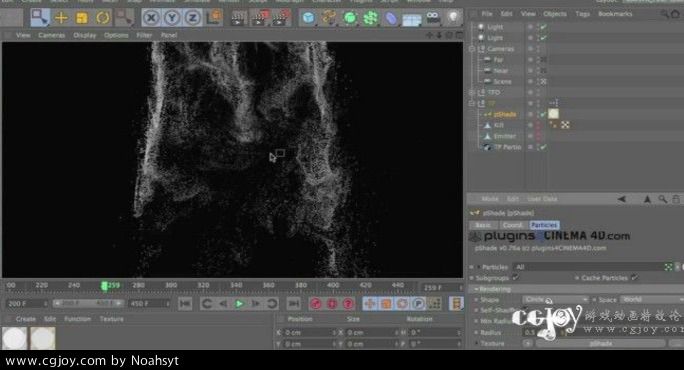This screenshot has height=370, width=684.
Task: Click the light bulb Light object icon
Action: click(454, 17)
